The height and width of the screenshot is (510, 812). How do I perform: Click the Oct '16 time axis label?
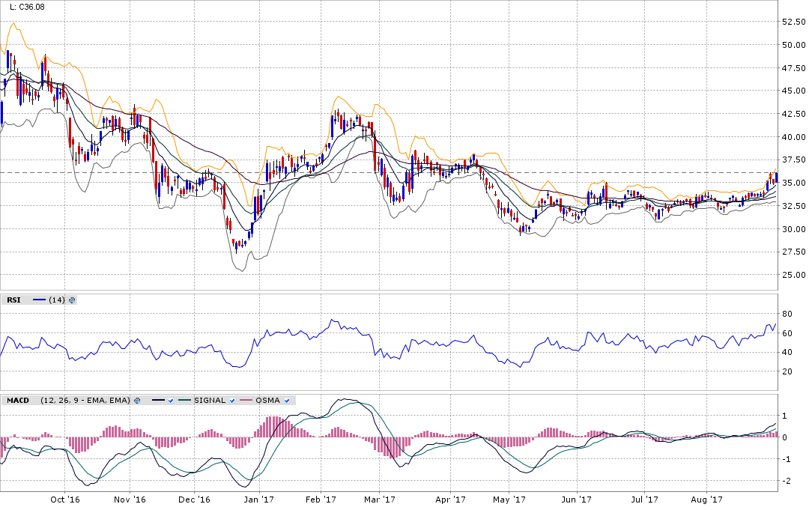(x=65, y=498)
